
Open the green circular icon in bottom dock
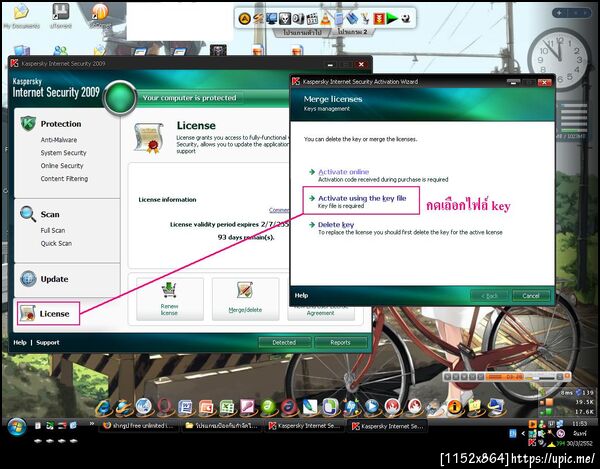pos(269,407)
